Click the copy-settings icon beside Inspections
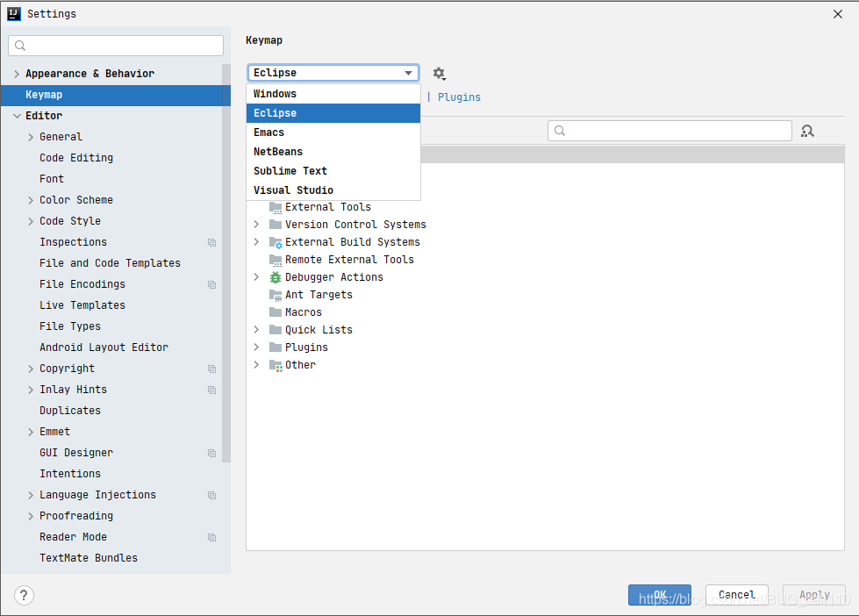 pyautogui.click(x=211, y=241)
